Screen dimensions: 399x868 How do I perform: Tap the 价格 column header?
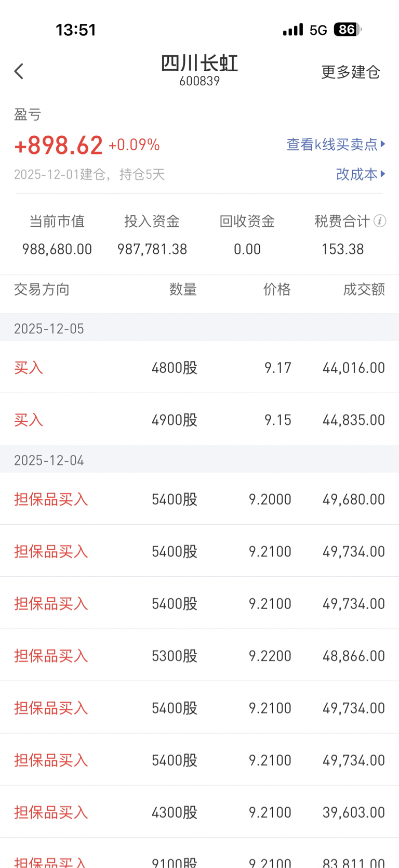pyautogui.click(x=277, y=289)
